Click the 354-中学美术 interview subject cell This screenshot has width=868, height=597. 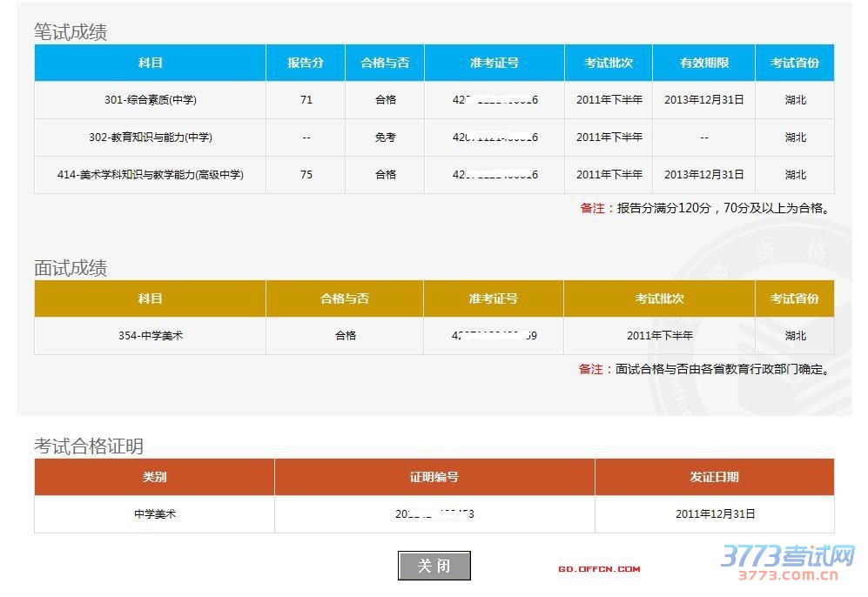(151, 336)
